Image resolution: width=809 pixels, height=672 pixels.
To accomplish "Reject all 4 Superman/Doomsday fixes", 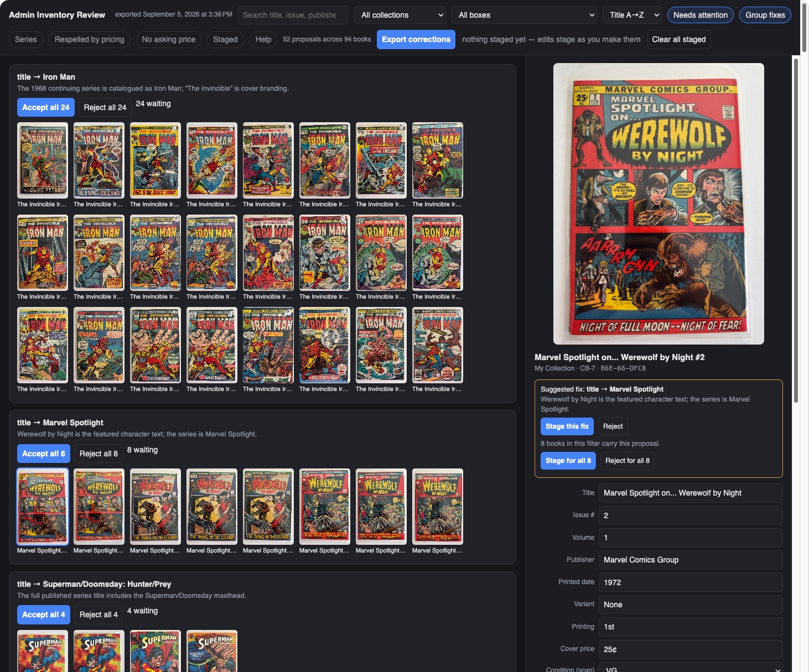I will point(98,614).
